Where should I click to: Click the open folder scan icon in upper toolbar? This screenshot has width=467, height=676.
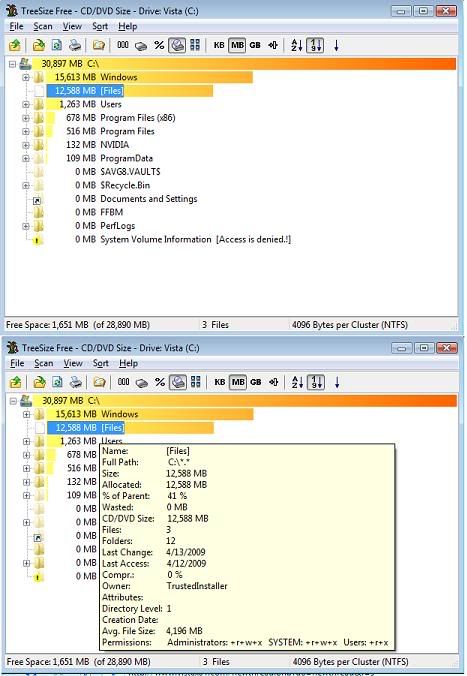(39, 45)
